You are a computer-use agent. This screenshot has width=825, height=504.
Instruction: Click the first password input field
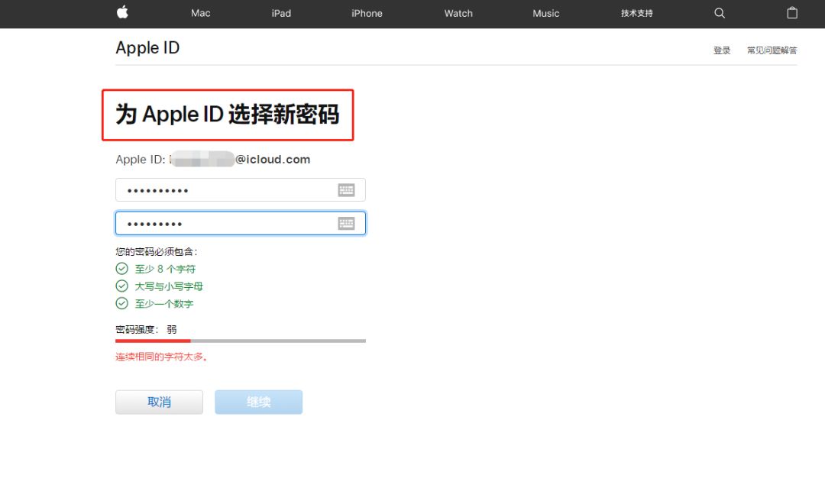tap(229, 189)
